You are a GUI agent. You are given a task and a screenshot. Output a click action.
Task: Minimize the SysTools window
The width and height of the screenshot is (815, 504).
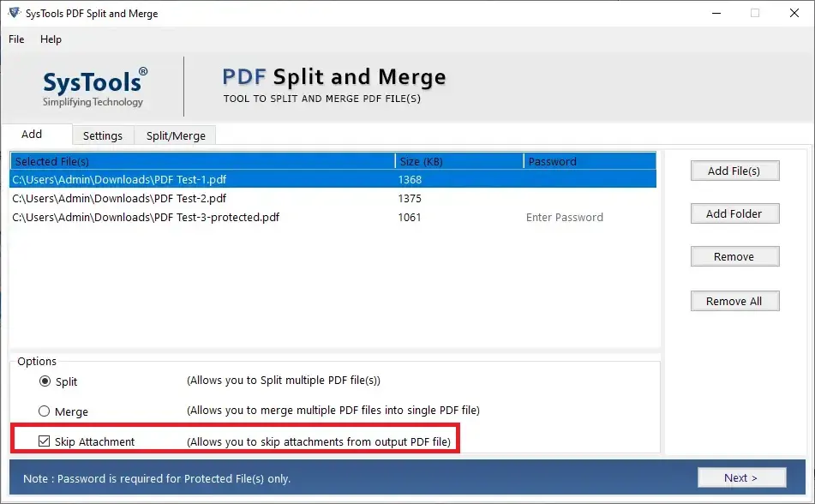[716, 13]
